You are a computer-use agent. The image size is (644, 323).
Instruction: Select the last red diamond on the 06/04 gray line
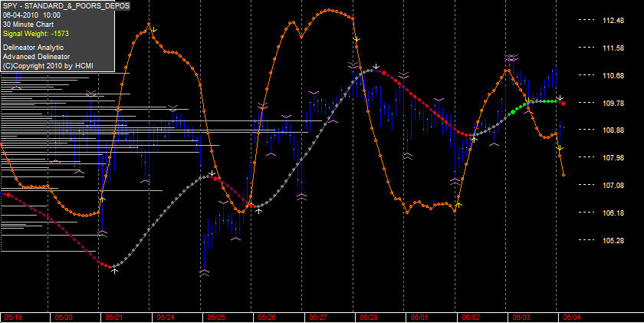(563, 104)
